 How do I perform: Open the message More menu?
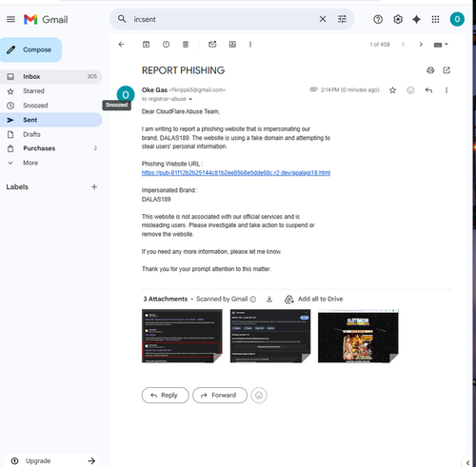click(x=446, y=90)
